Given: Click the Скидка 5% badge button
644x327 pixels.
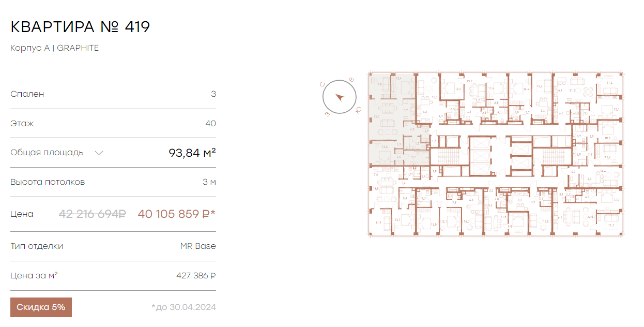Looking at the screenshot, I should pos(41,307).
